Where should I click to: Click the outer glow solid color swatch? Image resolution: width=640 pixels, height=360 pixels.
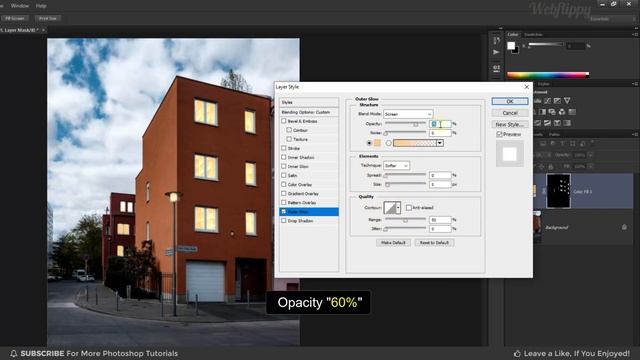[x=378, y=143]
